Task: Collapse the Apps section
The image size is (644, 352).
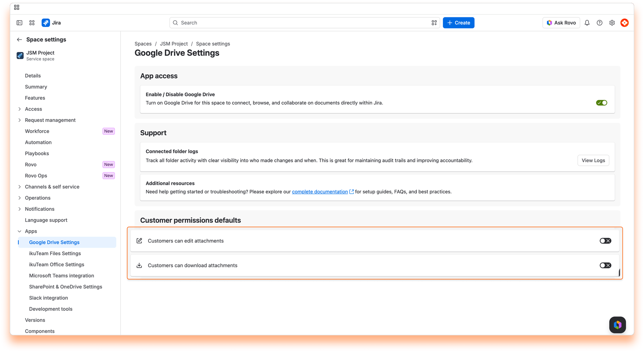Action: pyautogui.click(x=20, y=231)
